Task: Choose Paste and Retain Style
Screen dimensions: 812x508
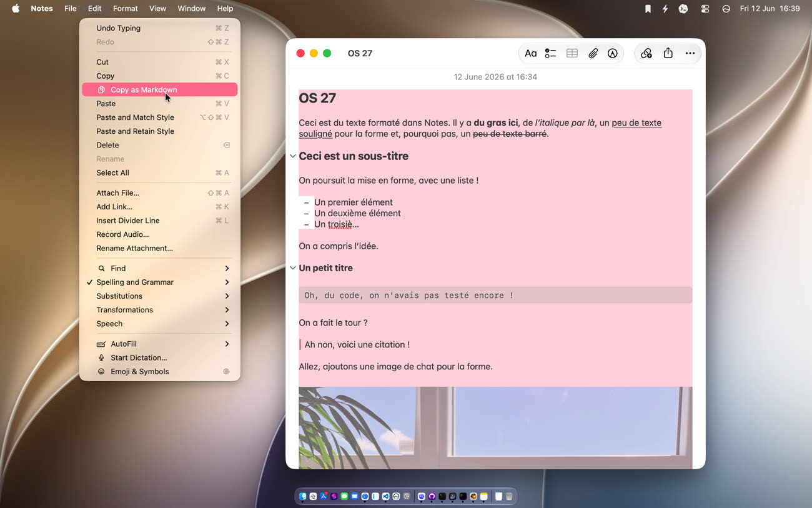Action: 160,131
